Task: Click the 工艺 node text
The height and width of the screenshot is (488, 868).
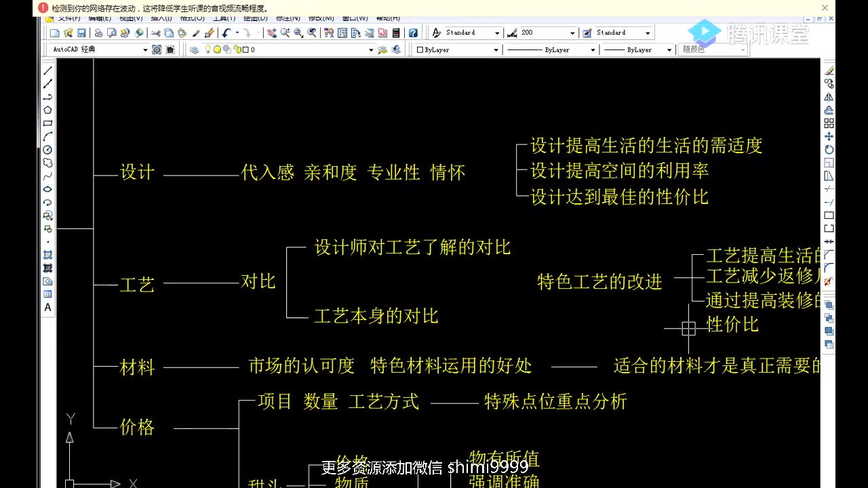Action: tap(138, 284)
